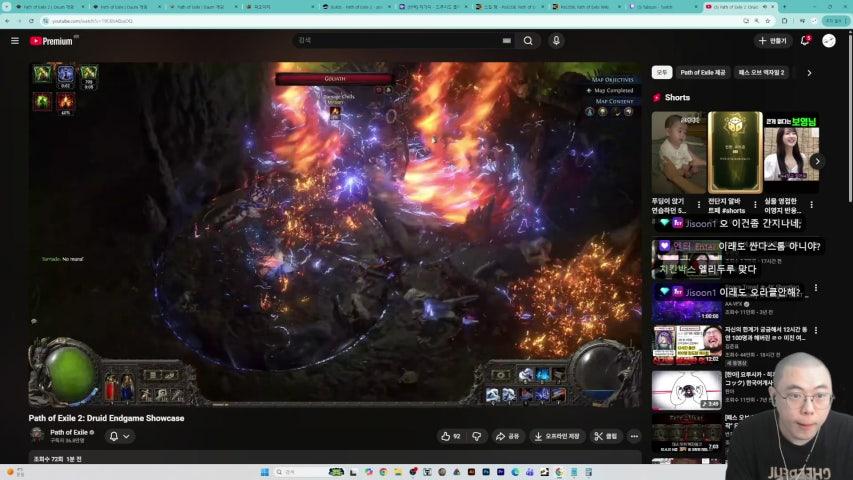Select the 패스 오브 엑자일 2 chip
This screenshot has width=853, height=480.
click(761, 72)
